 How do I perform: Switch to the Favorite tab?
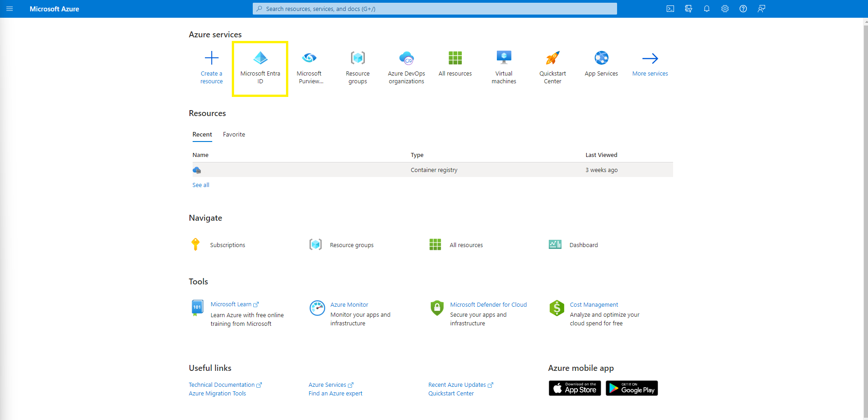coord(234,134)
